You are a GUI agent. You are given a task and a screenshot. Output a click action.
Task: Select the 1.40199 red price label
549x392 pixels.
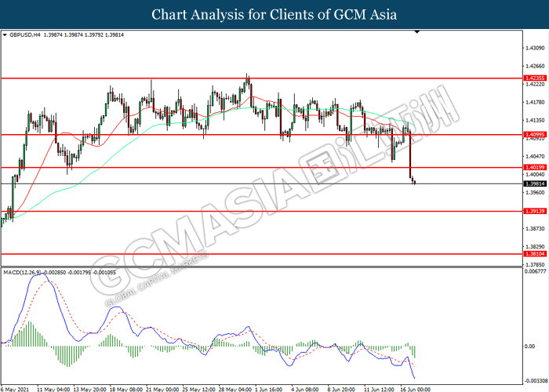click(x=535, y=168)
